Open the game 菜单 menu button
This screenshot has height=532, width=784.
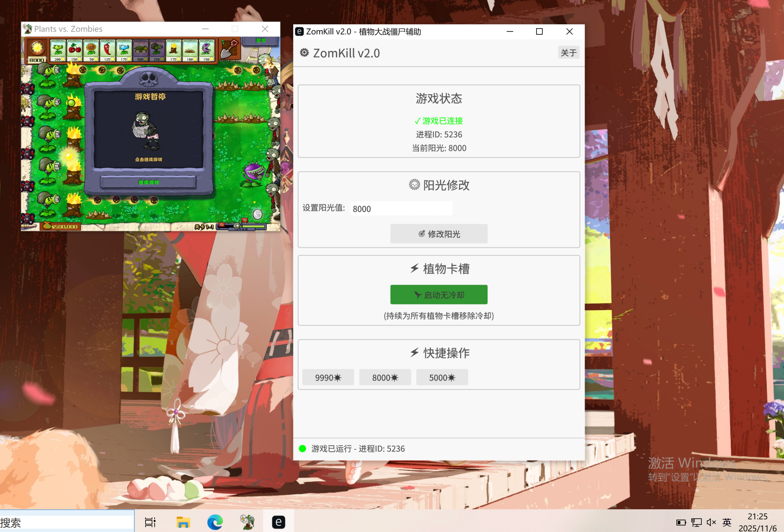260,41
